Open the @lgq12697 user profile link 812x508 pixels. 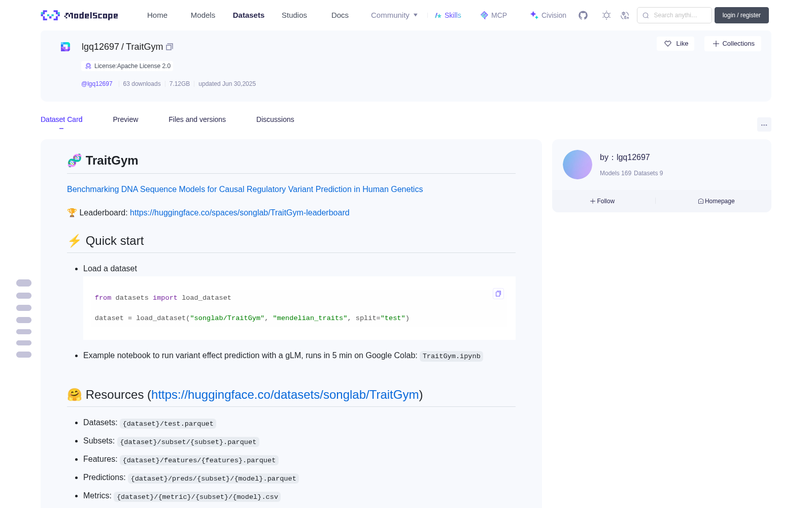97,84
